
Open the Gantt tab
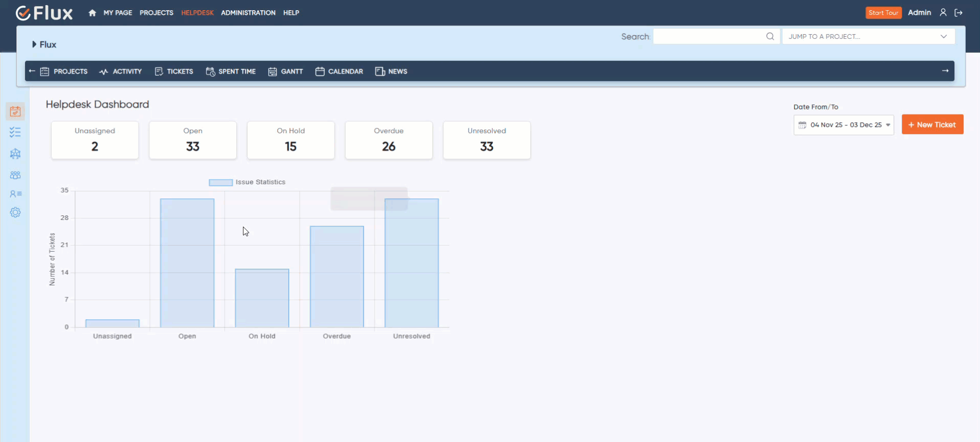[x=285, y=72]
